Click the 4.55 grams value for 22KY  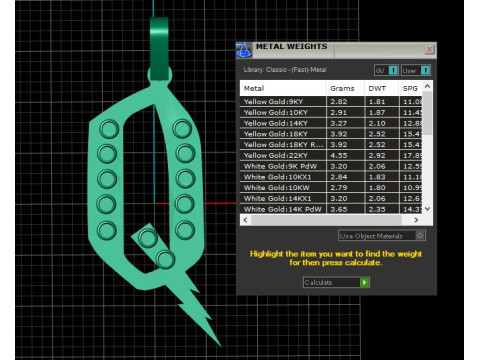click(339, 155)
